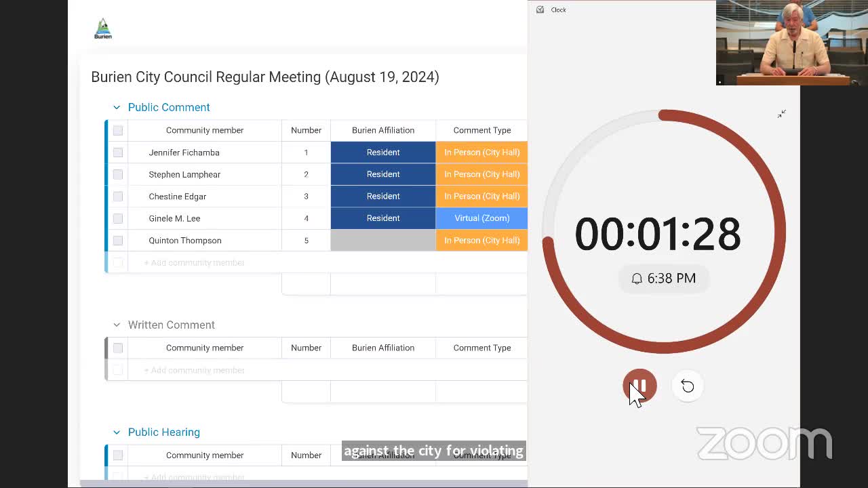
Task: Open Ginele M. Lee's Resident affiliation status
Action: tap(383, 218)
